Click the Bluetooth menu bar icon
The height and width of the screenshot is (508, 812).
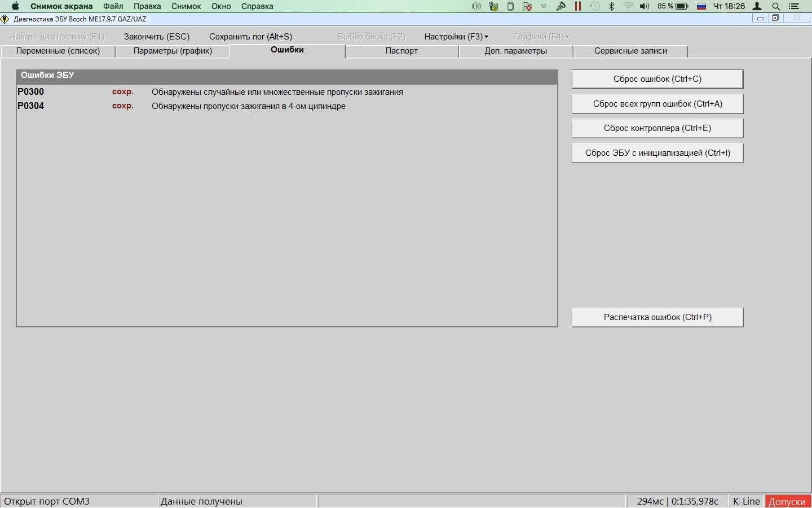pyautogui.click(x=611, y=6)
